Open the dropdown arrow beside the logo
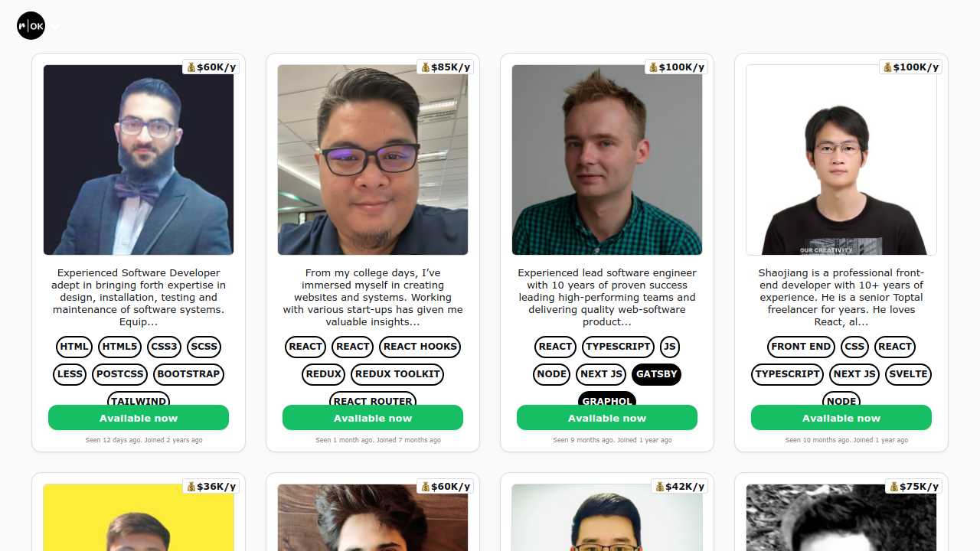The height and width of the screenshot is (551, 980). point(55,27)
